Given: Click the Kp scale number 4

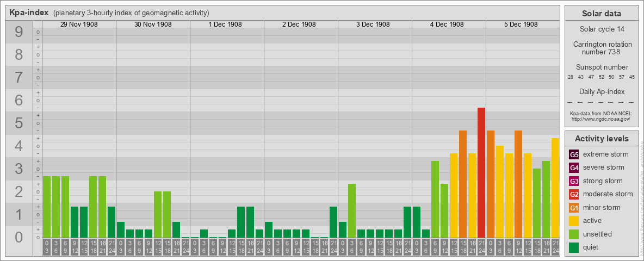Looking at the screenshot, I should click(18, 146).
